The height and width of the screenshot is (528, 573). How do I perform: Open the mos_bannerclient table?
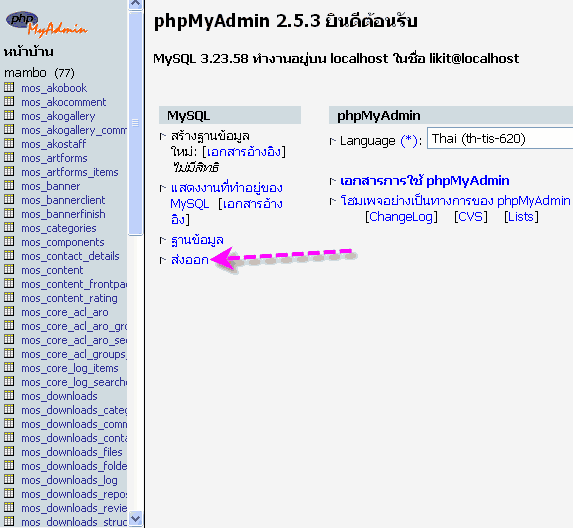(63, 200)
